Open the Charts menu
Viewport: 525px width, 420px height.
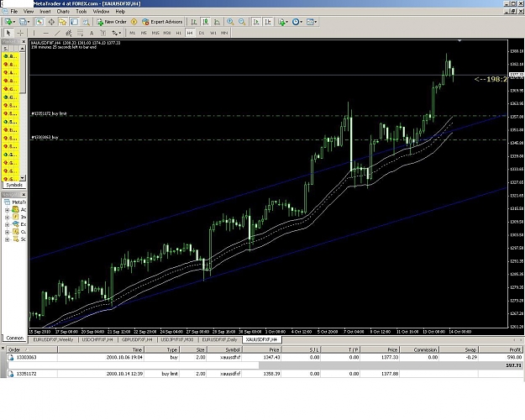pyautogui.click(x=63, y=12)
